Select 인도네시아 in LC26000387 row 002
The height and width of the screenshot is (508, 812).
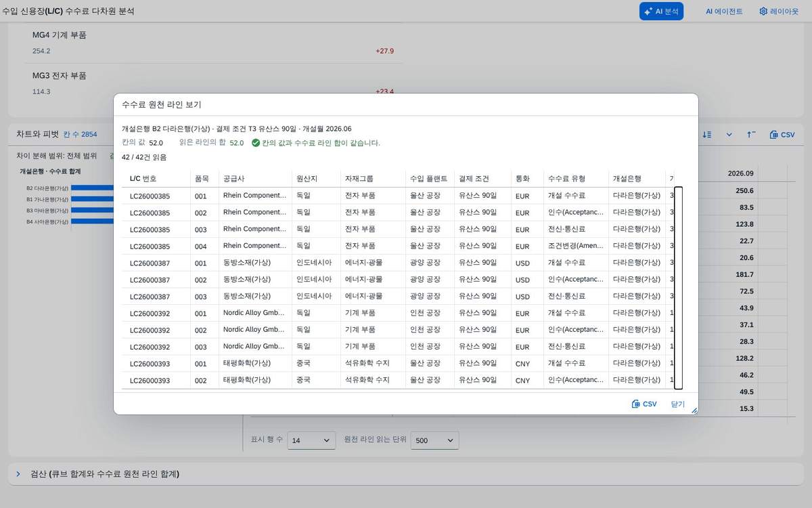coord(314,279)
